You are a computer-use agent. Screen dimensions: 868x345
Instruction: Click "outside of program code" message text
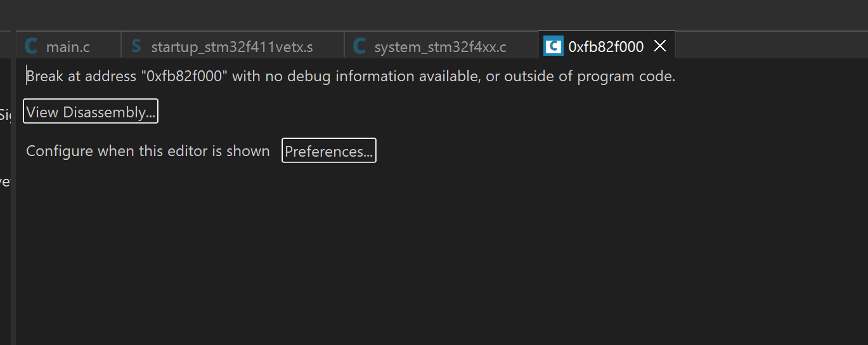point(589,77)
